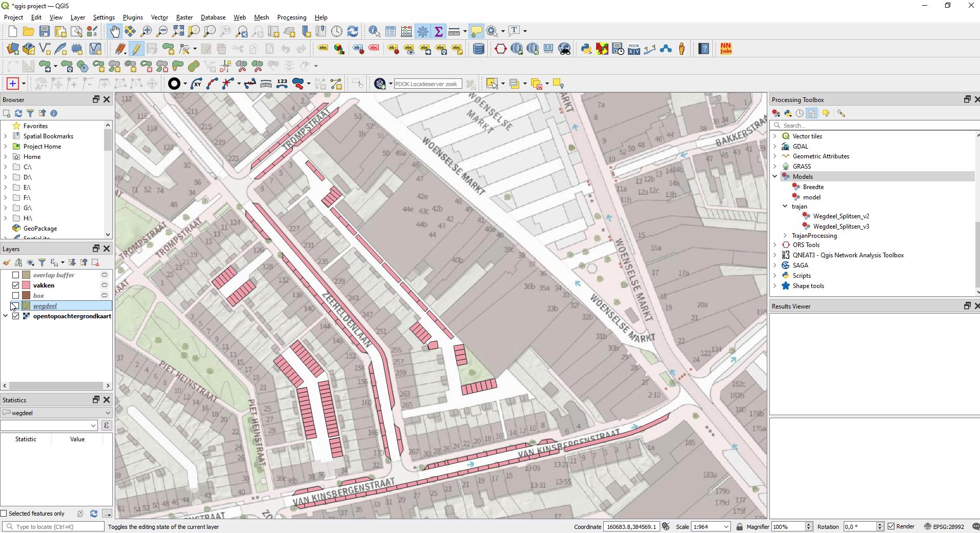Collapse the Models group in toolbox
Screen dimensions: 980x533
(x=775, y=177)
